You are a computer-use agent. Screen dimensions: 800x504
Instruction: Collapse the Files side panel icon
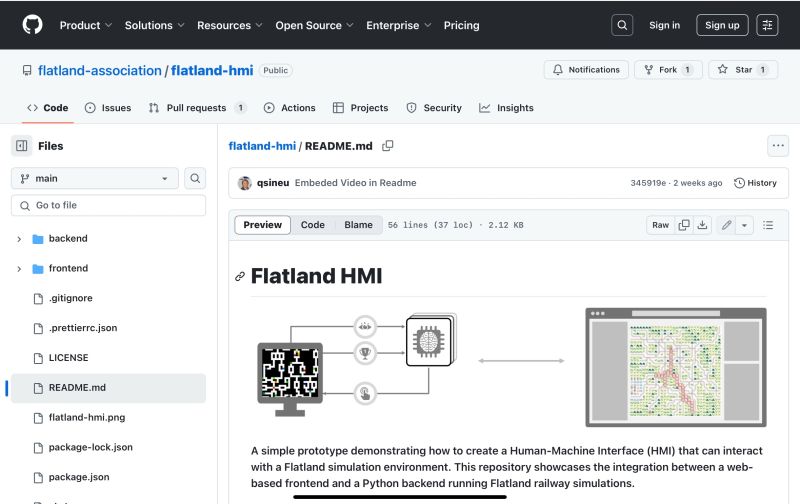point(22,146)
